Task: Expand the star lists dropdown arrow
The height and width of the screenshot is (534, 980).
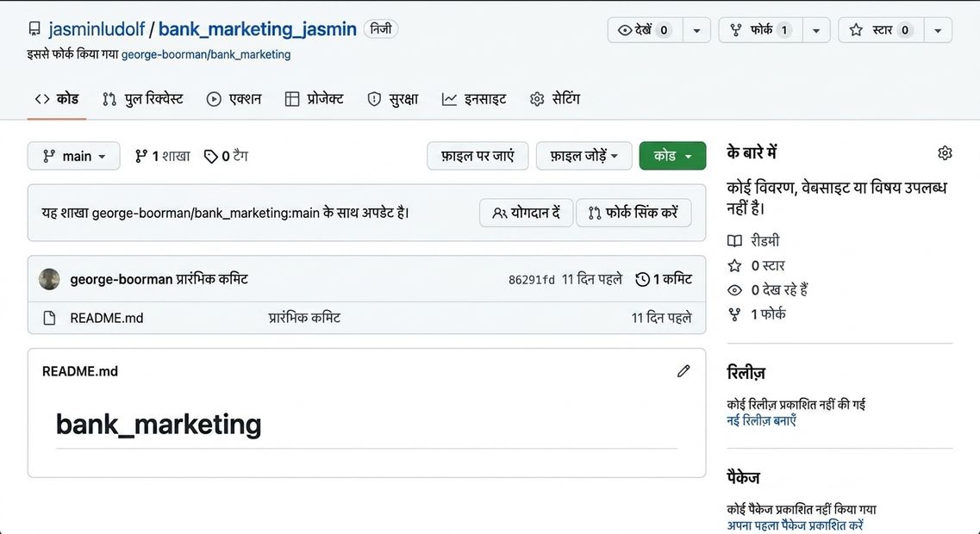Action: 938,30
